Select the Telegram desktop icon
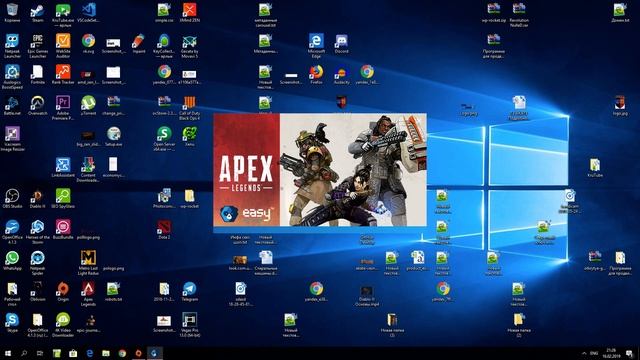The image size is (640, 360). (189, 291)
